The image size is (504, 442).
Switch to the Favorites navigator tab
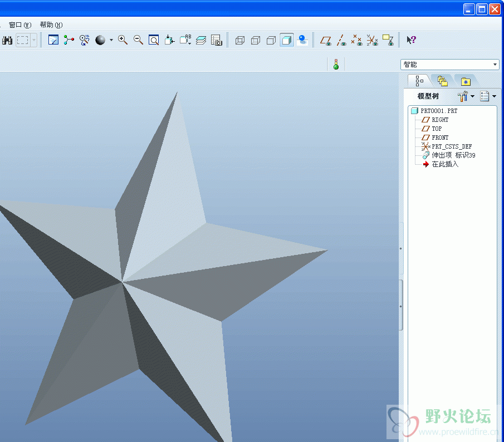[466, 81]
